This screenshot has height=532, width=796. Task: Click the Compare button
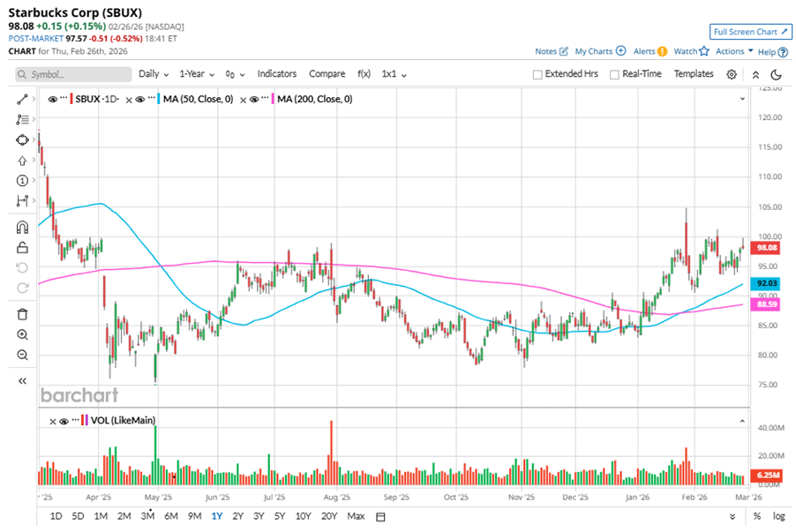(327, 74)
